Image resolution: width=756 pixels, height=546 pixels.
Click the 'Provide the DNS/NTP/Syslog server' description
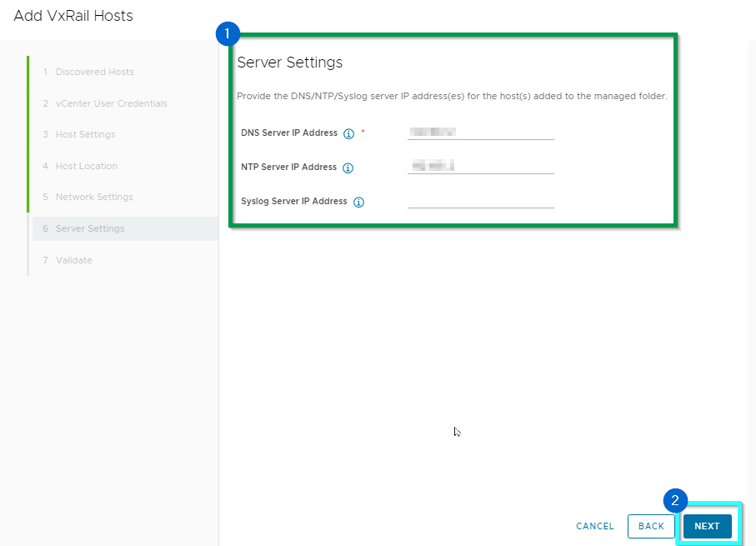452,96
